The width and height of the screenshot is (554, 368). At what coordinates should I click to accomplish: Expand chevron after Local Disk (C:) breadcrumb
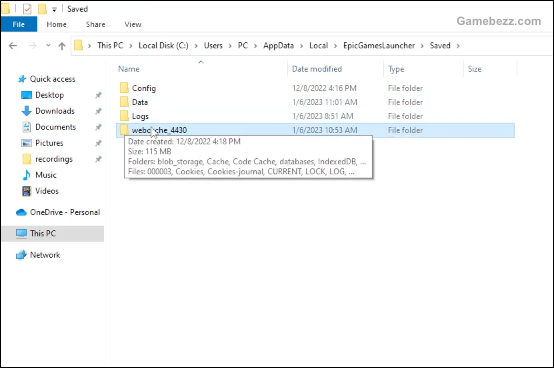pos(196,46)
